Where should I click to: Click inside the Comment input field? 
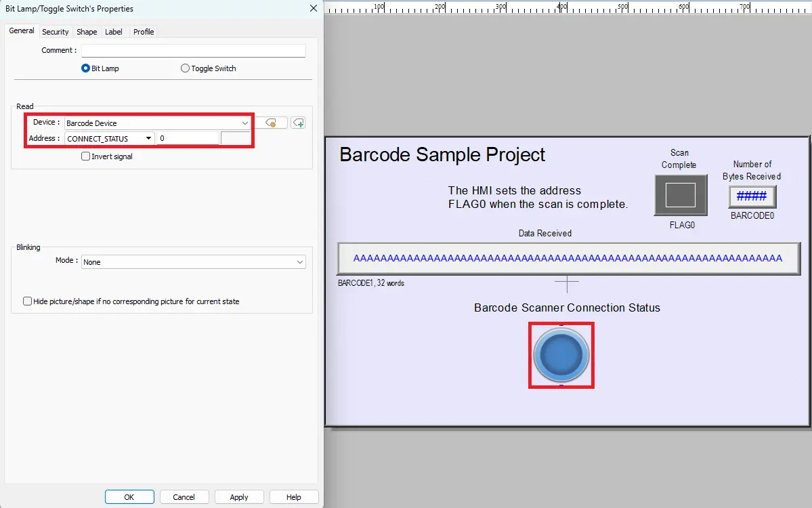[x=193, y=50]
